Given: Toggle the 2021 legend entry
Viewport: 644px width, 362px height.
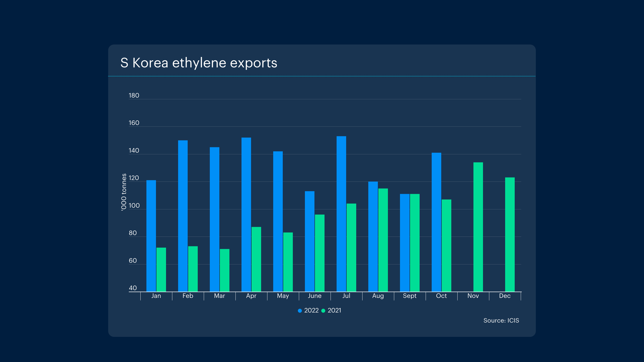Looking at the screenshot, I should coord(334,310).
